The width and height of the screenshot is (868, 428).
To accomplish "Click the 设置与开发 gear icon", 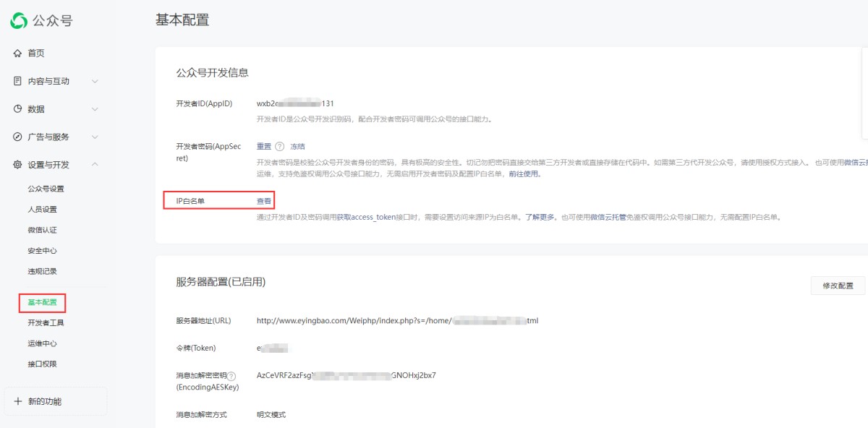I will pos(17,165).
